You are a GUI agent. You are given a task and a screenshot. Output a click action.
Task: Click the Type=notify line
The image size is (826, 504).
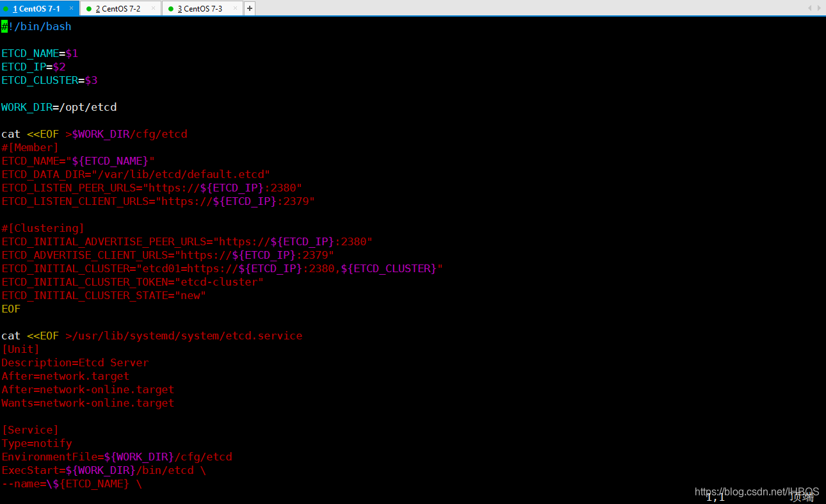[36, 443]
